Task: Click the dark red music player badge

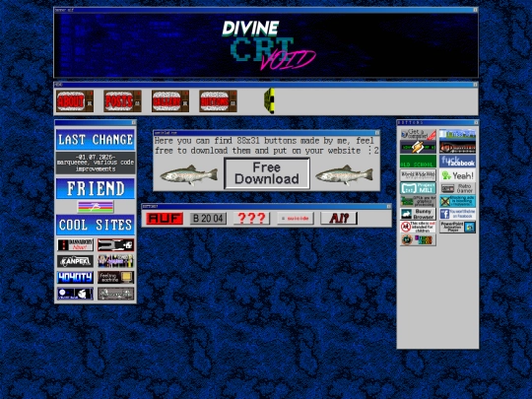Action: click(457, 148)
